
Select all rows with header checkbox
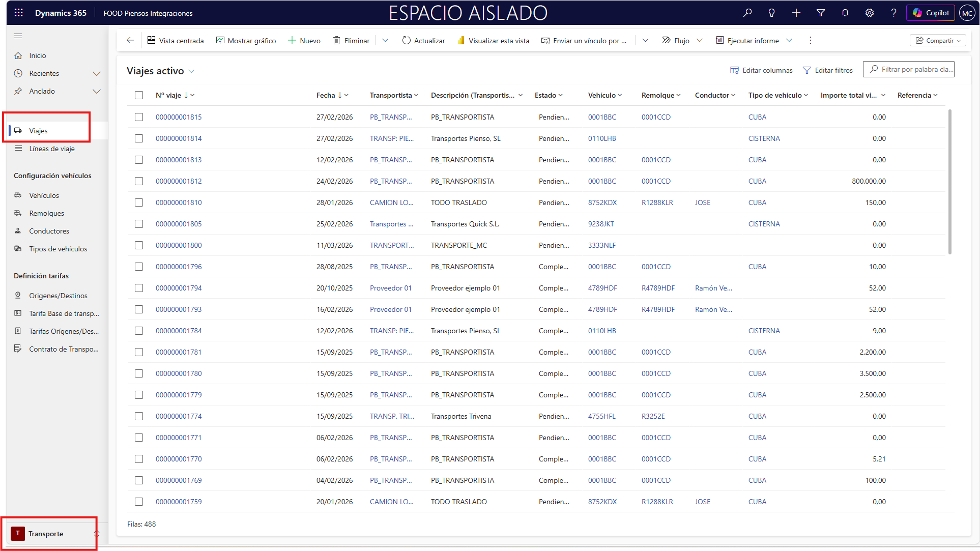click(x=139, y=95)
